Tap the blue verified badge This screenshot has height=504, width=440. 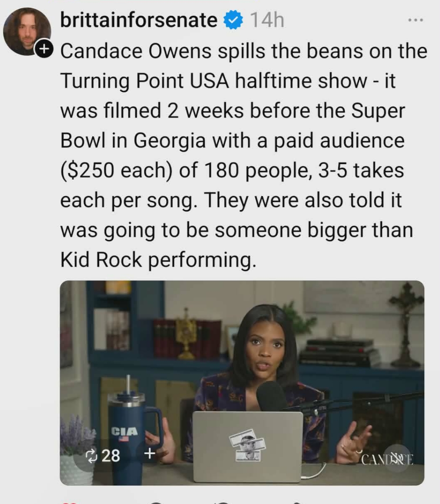(234, 20)
